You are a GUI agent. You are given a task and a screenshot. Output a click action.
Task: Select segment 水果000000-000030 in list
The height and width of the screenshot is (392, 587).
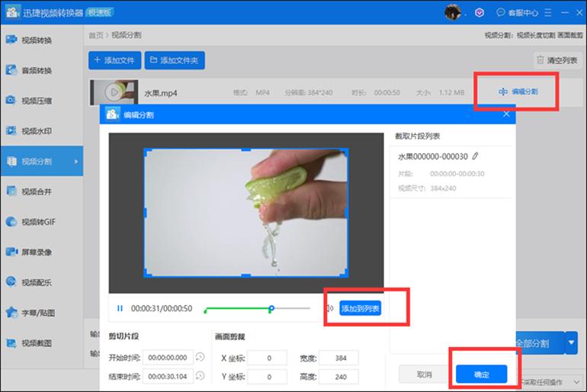(451, 172)
